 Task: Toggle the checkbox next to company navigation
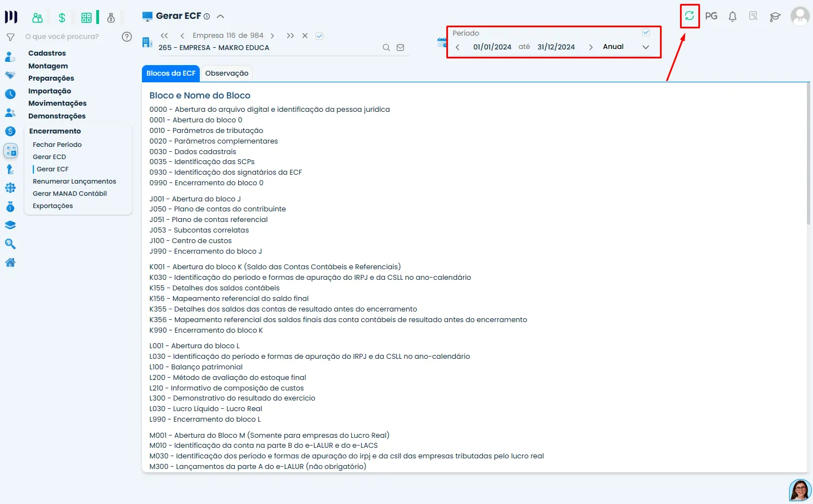(x=319, y=36)
